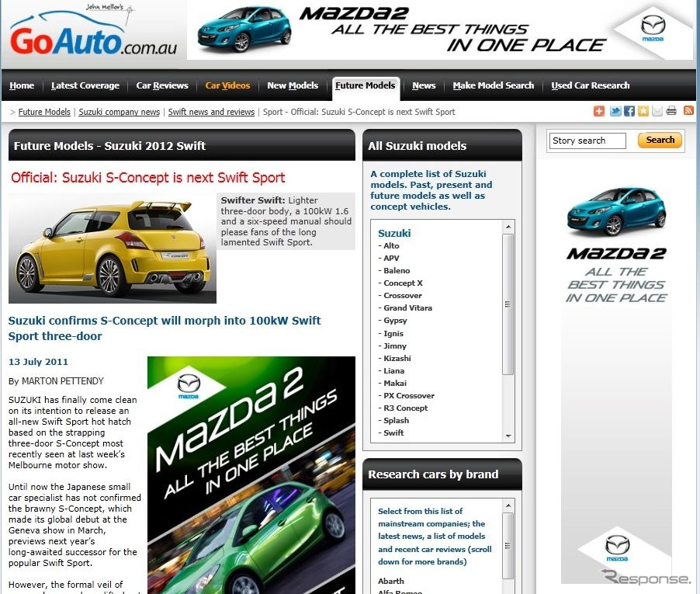Follow the Future Models breadcrumb link
Screen dimensions: 700x594
[44, 112]
